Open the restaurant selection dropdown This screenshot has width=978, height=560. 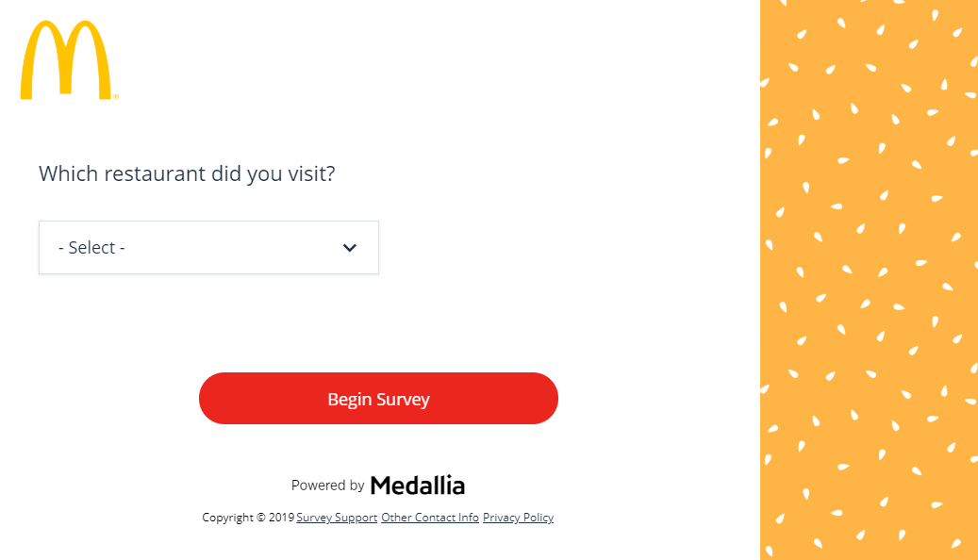207,247
